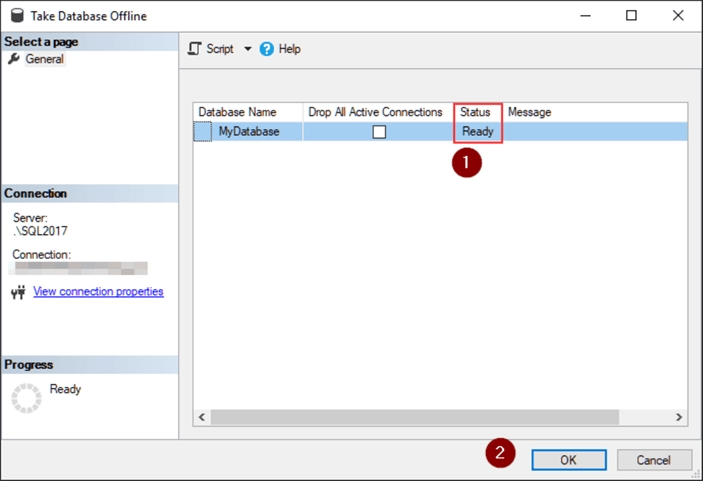This screenshot has height=481, width=703.
Task: Click the Message column header
Action: click(529, 112)
